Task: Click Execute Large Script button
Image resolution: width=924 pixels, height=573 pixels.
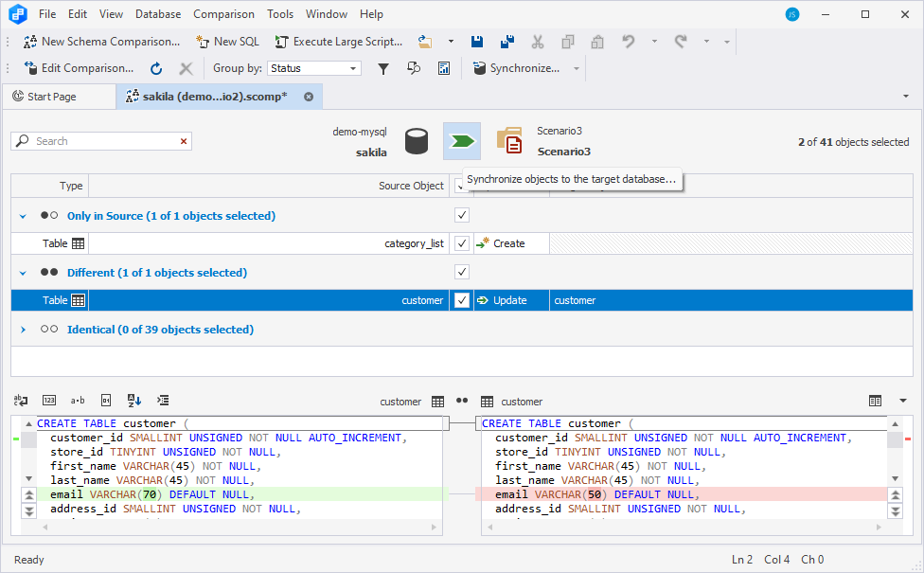Action: [339, 42]
